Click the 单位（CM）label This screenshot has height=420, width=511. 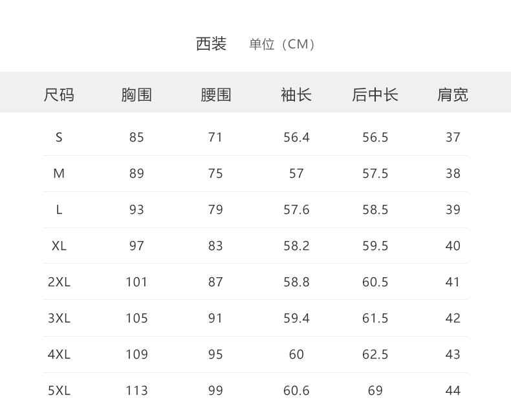pos(282,45)
